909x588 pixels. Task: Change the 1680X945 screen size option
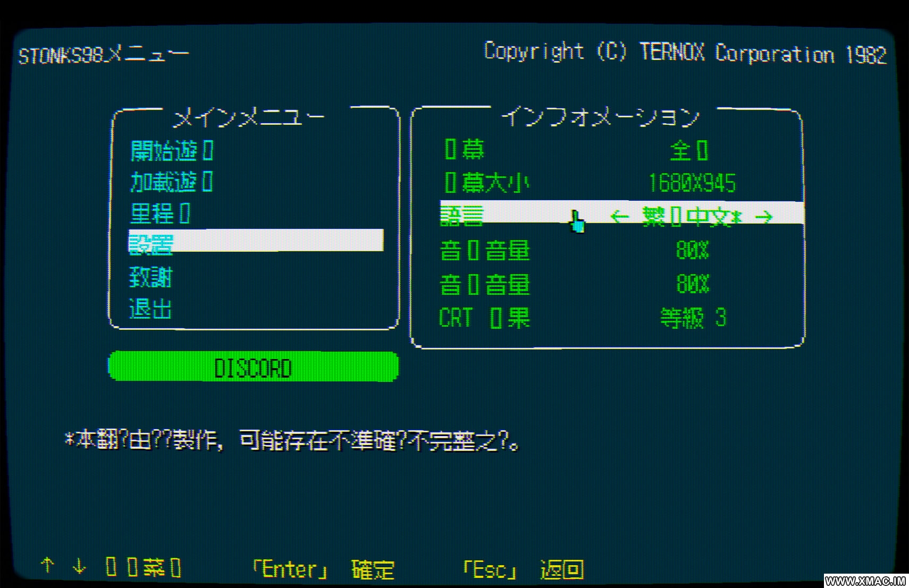(x=692, y=183)
